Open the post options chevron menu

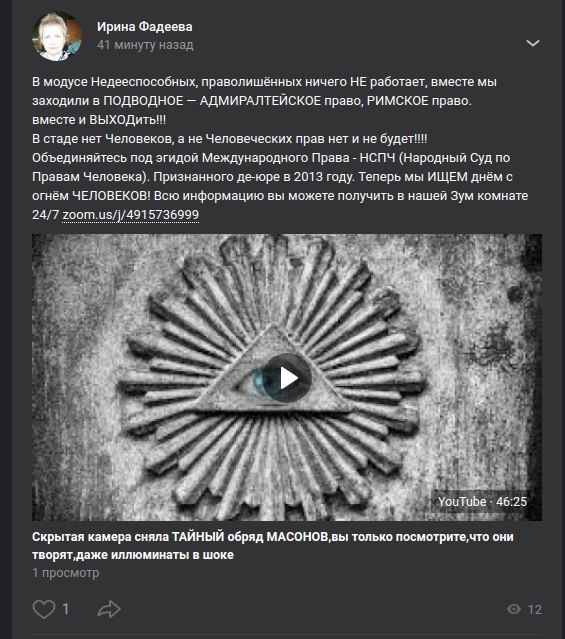point(533,43)
